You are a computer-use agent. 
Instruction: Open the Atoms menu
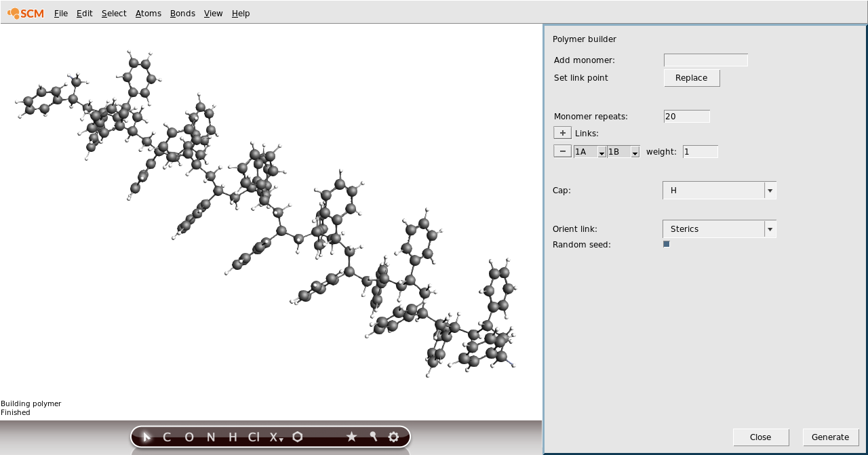(148, 13)
